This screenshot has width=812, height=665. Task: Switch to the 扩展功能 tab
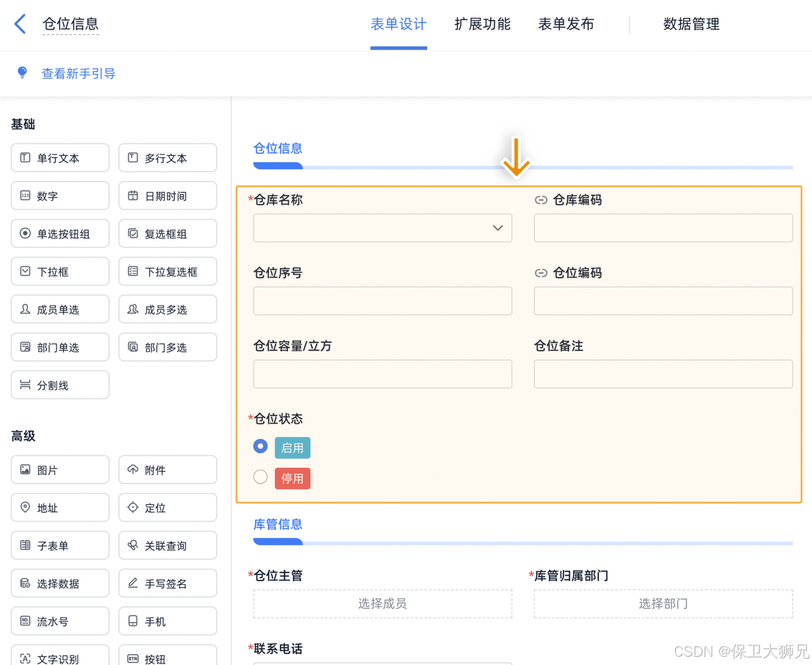click(x=482, y=24)
